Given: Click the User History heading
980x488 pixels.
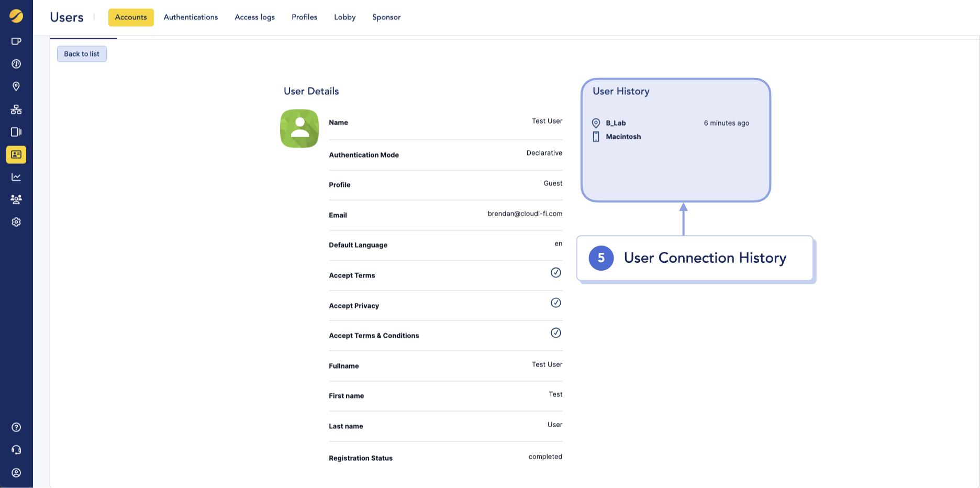Looking at the screenshot, I should coord(621,91).
